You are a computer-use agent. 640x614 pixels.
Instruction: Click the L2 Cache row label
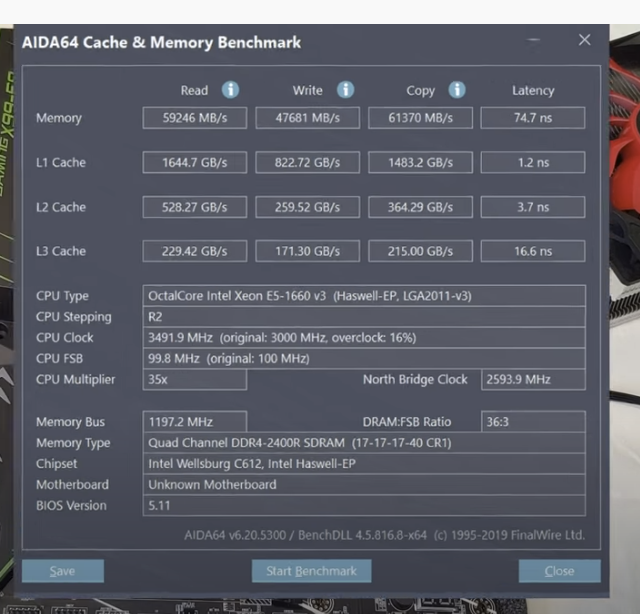[x=61, y=207]
